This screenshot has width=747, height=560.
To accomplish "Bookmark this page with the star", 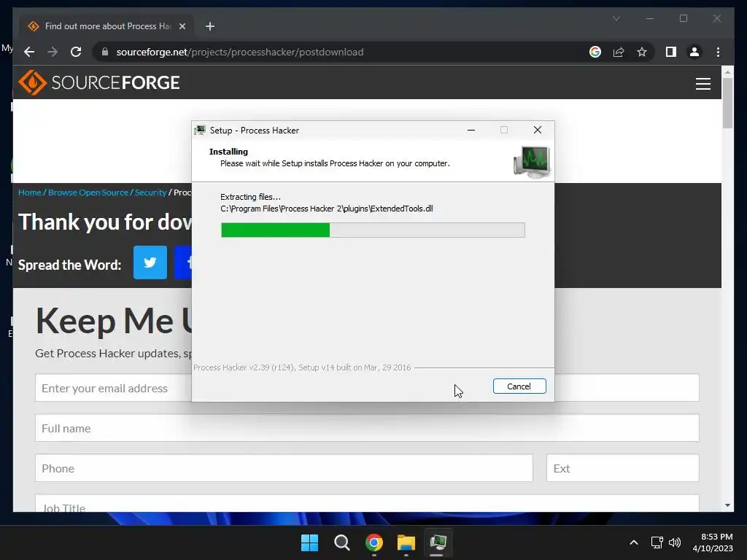I will pos(642,52).
